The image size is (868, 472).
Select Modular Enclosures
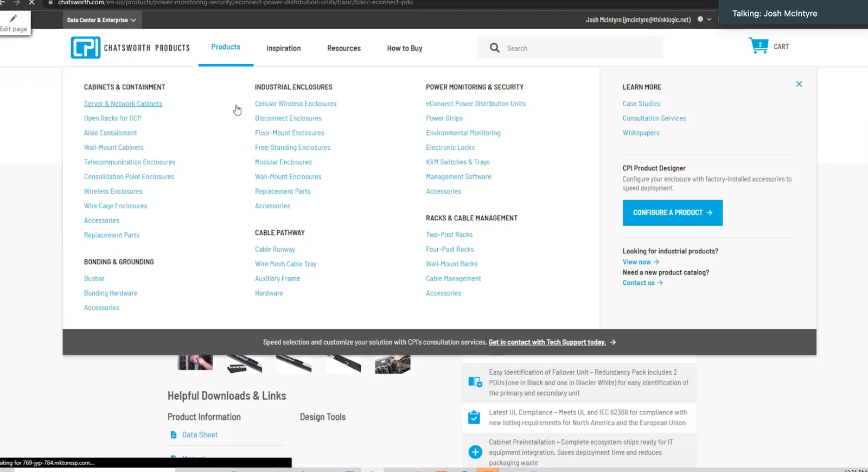coord(283,162)
